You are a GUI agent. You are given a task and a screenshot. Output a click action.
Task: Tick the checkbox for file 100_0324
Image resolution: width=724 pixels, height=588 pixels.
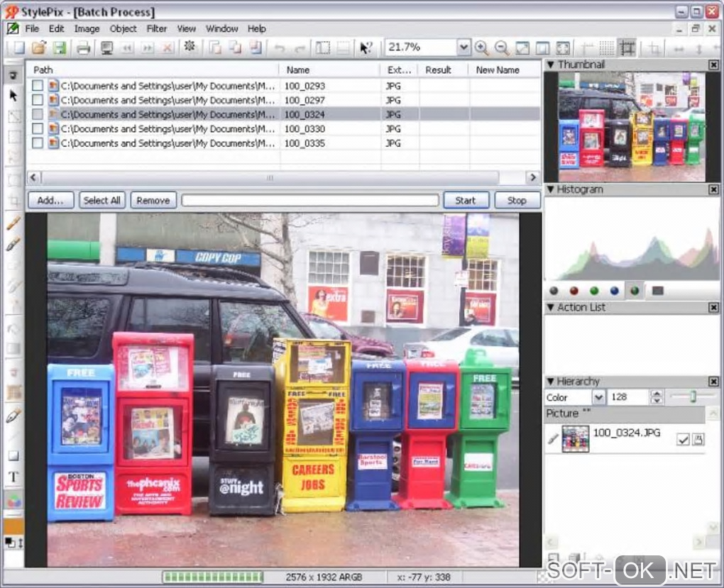[x=38, y=114]
